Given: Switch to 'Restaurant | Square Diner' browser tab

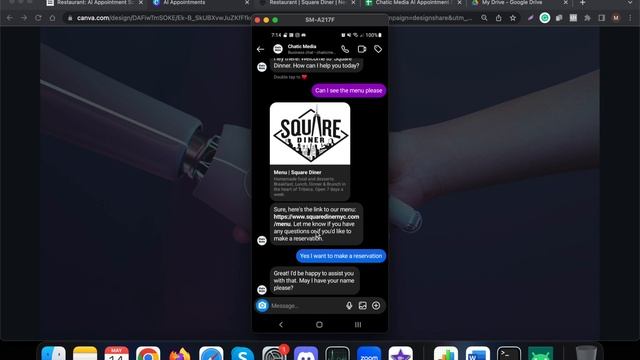Looking at the screenshot, I should [x=307, y=3].
